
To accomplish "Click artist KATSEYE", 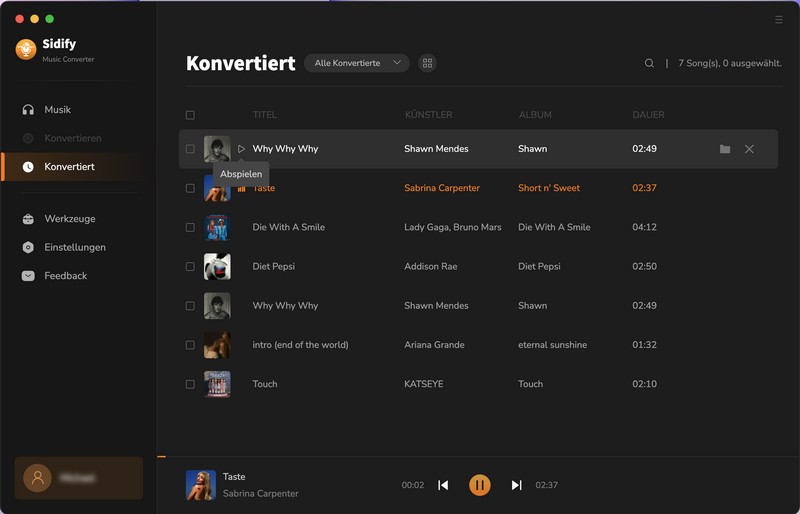I will (423, 384).
